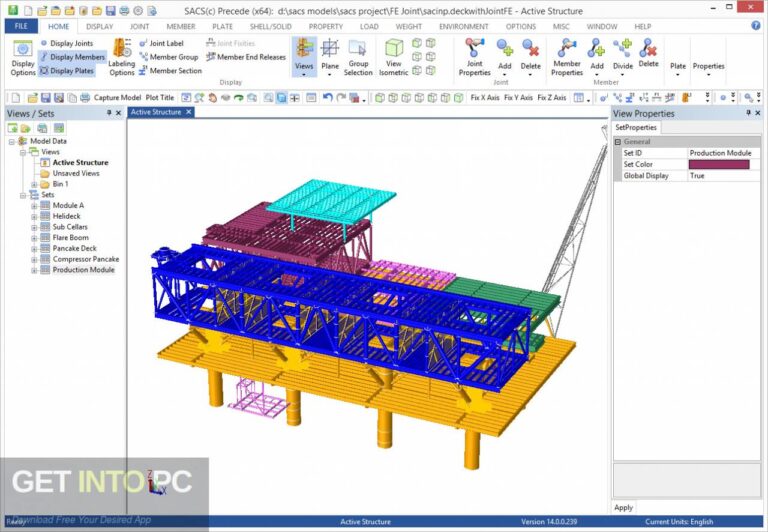Open the Properties dropdown in the ribbon

(x=708, y=69)
